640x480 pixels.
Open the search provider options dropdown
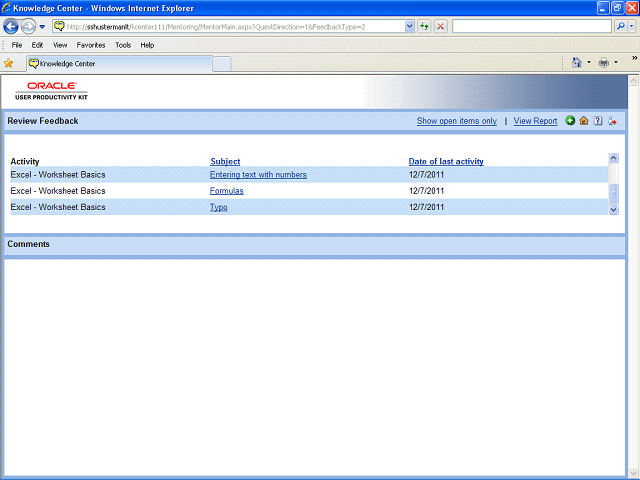(x=631, y=27)
